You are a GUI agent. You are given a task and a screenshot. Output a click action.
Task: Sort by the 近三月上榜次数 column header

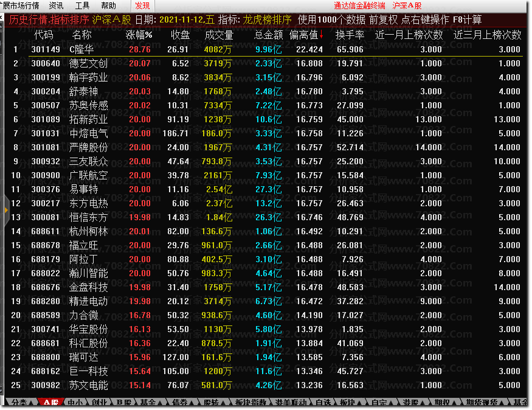(487, 35)
